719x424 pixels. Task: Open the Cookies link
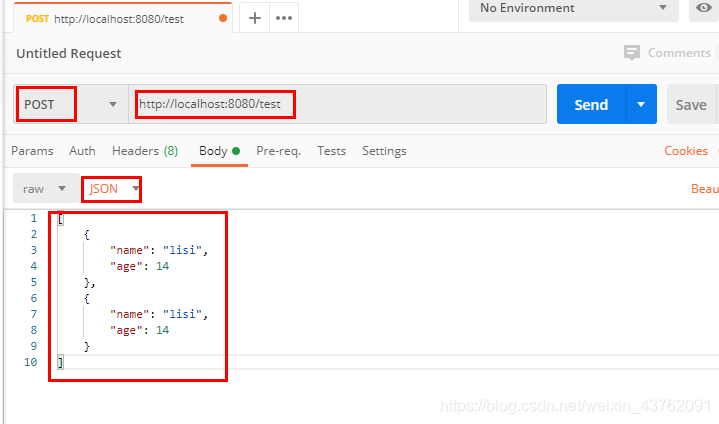(686, 151)
